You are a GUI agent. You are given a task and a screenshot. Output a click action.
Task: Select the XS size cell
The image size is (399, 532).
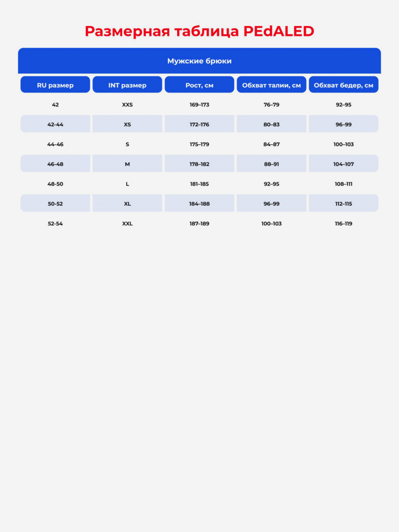point(127,124)
